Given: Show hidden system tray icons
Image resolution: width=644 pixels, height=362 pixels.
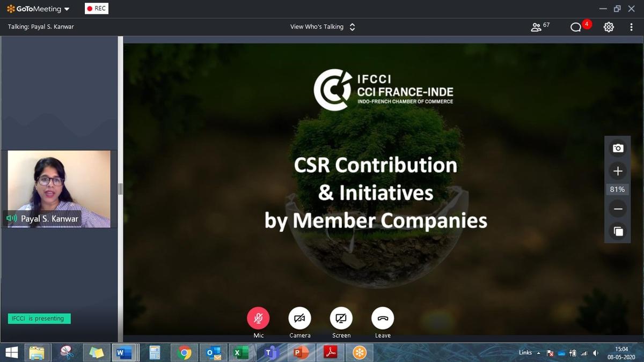Looking at the screenshot, I should (x=538, y=353).
